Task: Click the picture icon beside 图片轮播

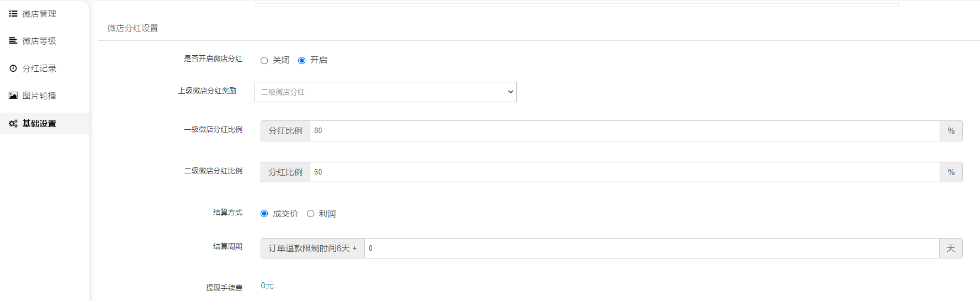Action: point(13,96)
